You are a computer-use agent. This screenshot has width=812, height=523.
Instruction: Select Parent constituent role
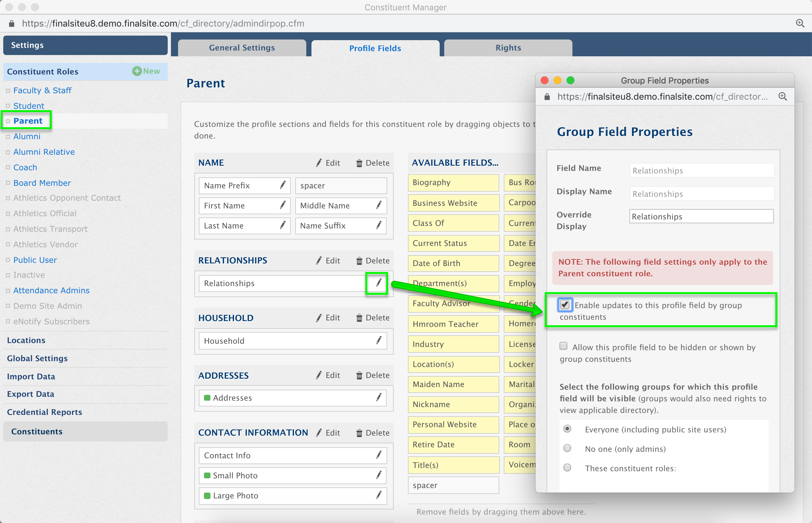coord(28,121)
